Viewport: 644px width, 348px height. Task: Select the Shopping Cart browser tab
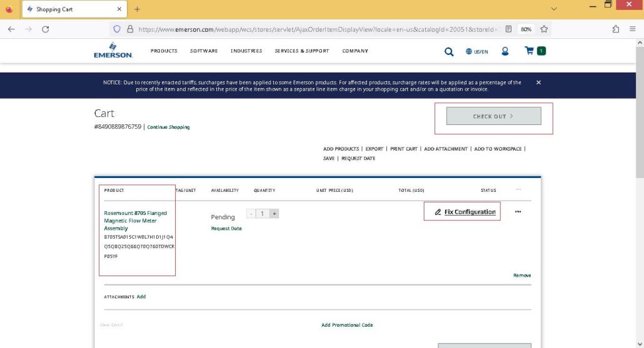click(x=74, y=9)
